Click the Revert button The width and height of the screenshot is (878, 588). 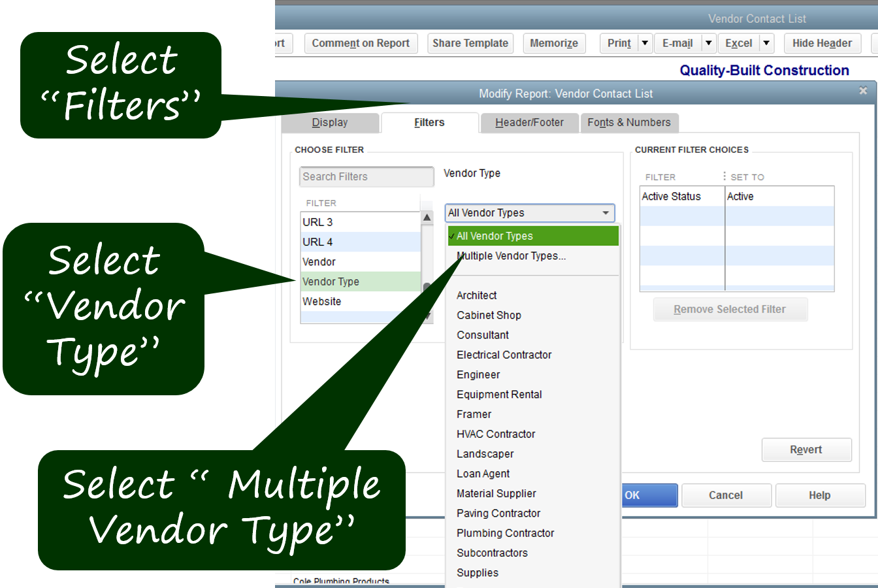tap(806, 450)
